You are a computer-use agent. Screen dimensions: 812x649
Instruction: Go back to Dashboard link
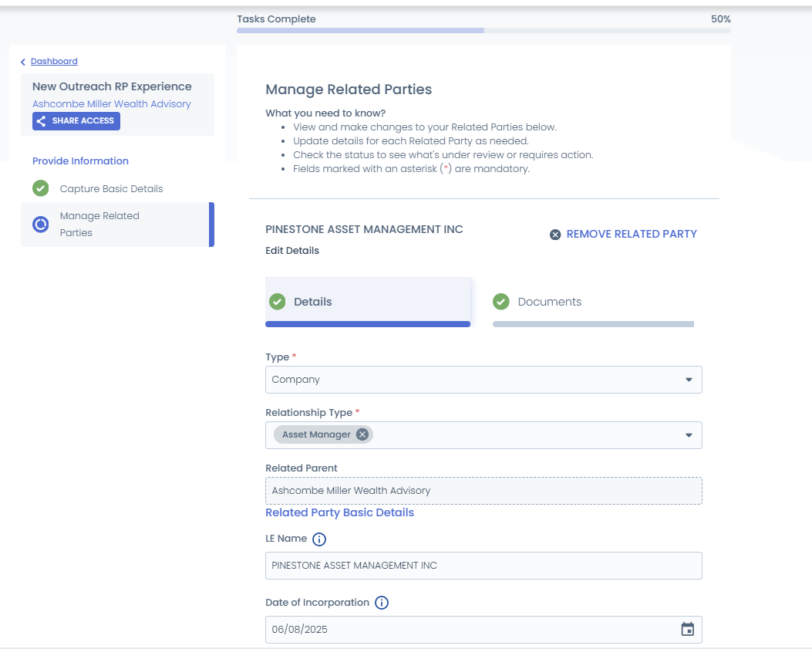(54, 61)
